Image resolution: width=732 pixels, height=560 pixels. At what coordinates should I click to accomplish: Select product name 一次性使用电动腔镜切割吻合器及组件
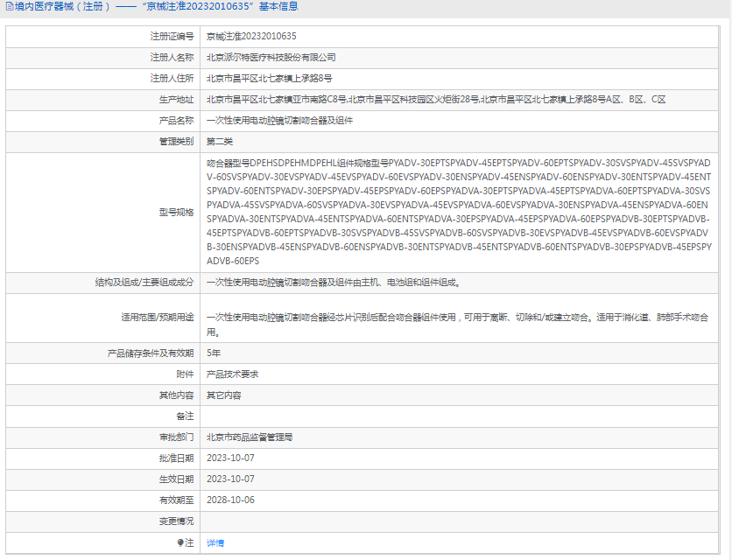click(x=279, y=121)
